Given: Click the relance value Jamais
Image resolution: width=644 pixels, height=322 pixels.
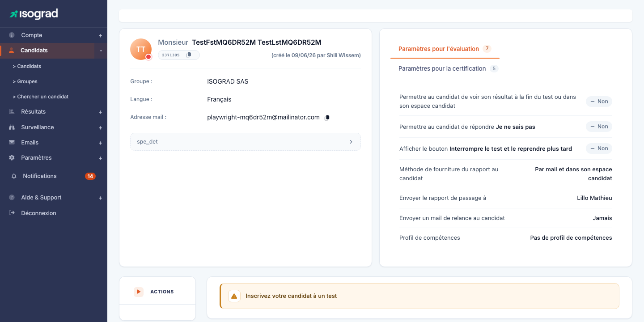Looking at the screenshot, I should click(602, 218).
